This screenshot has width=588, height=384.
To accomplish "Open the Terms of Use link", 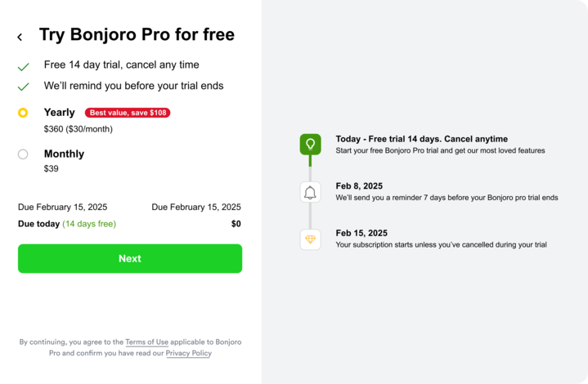I will (146, 342).
